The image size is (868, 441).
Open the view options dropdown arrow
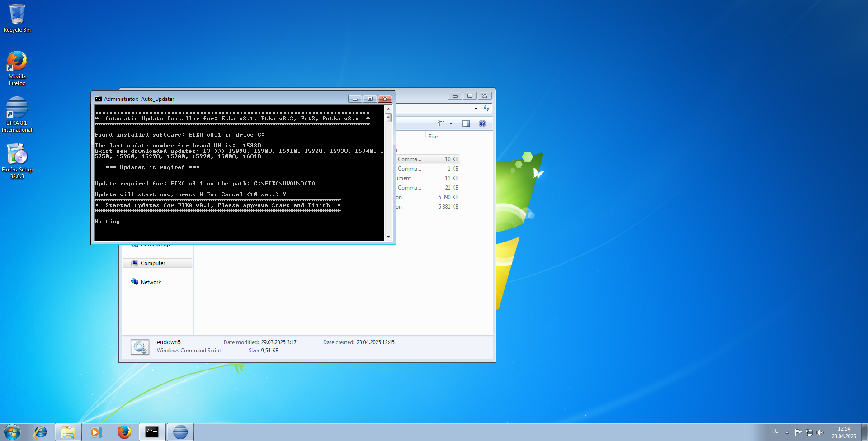[x=451, y=123]
